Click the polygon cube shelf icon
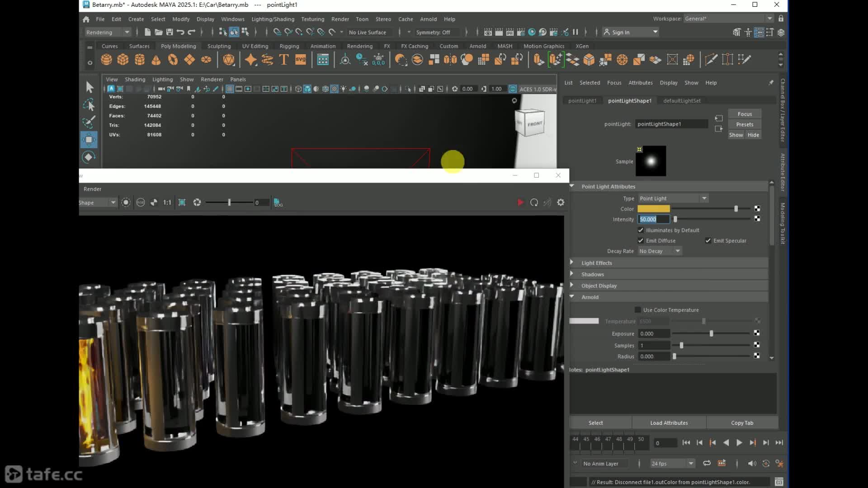The image size is (868, 488). click(x=123, y=60)
